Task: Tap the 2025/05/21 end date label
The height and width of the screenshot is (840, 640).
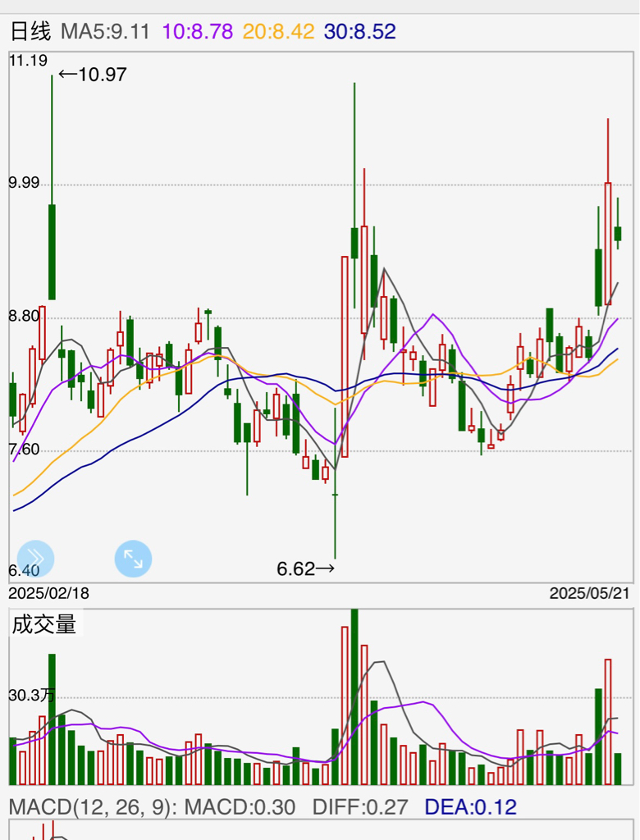Action: 590,593
